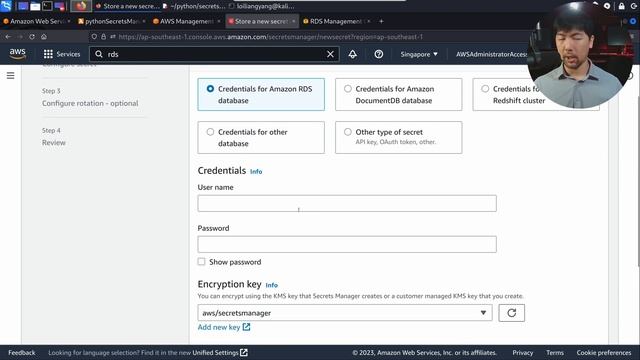Open the aws/secretsmanager encryption key dropdown
The height and width of the screenshot is (360, 640).
click(x=345, y=313)
